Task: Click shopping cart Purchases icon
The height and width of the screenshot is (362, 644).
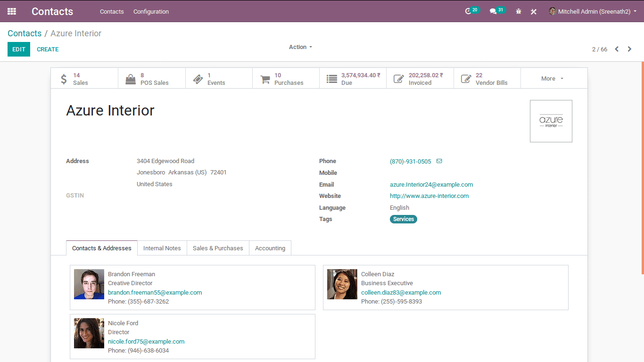Action: 265,79
